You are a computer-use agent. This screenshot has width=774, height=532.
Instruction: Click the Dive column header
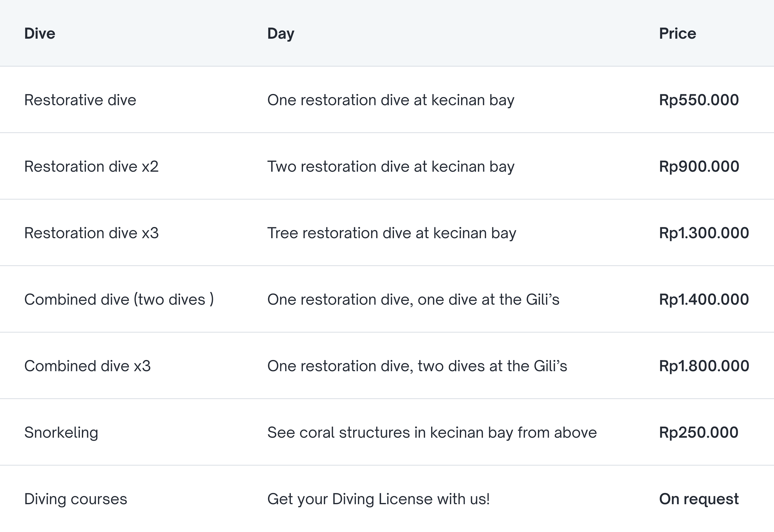(x=40, y=34)
